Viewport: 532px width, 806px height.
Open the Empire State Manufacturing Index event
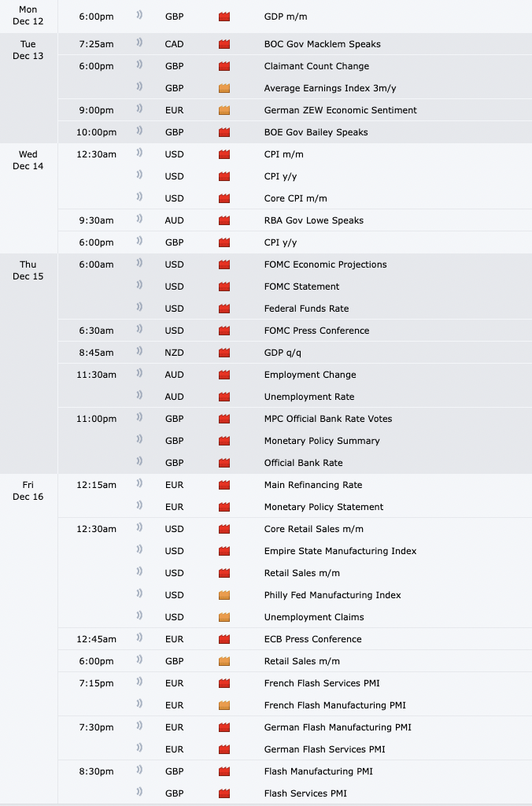coord(340,551)
